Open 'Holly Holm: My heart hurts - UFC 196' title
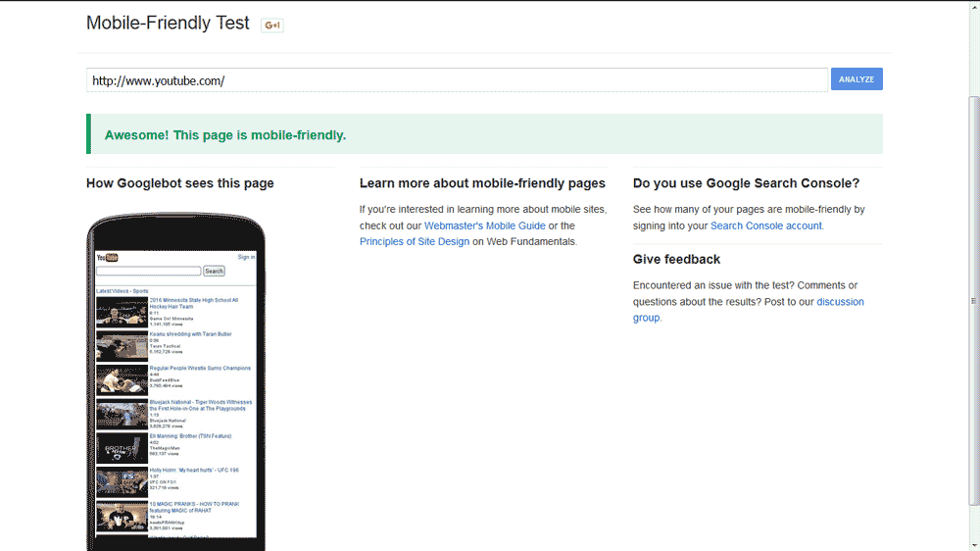 pos(194,470)
